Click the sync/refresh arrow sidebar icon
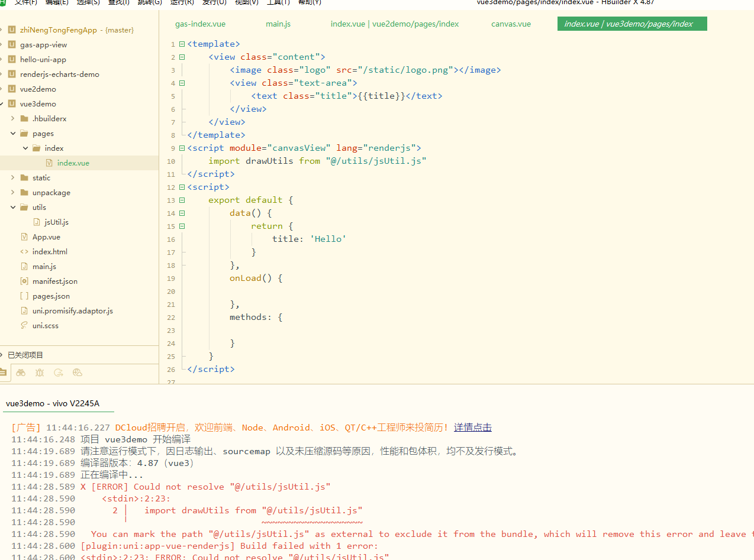754x560 pixels. click(58, 373)
